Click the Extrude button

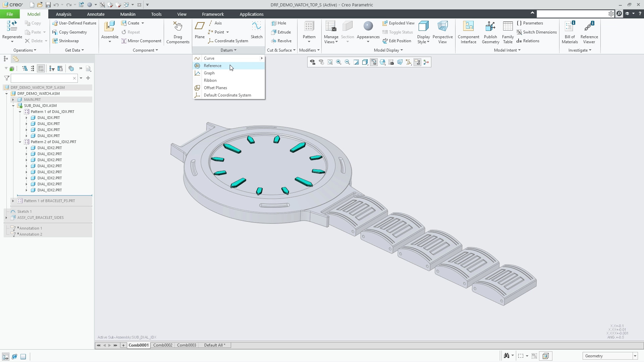(281, 32)
